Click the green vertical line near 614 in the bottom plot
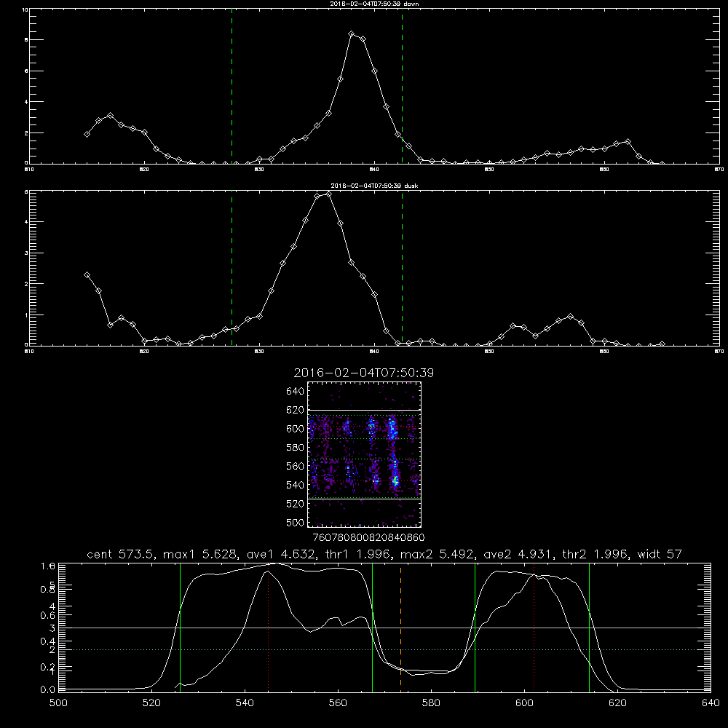This screenshot has height=728, width=728. point(589,627)
